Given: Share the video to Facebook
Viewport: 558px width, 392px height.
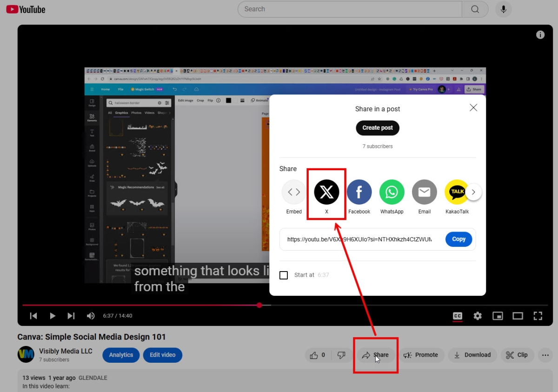Looking at the screenshot, I should 359,197.
